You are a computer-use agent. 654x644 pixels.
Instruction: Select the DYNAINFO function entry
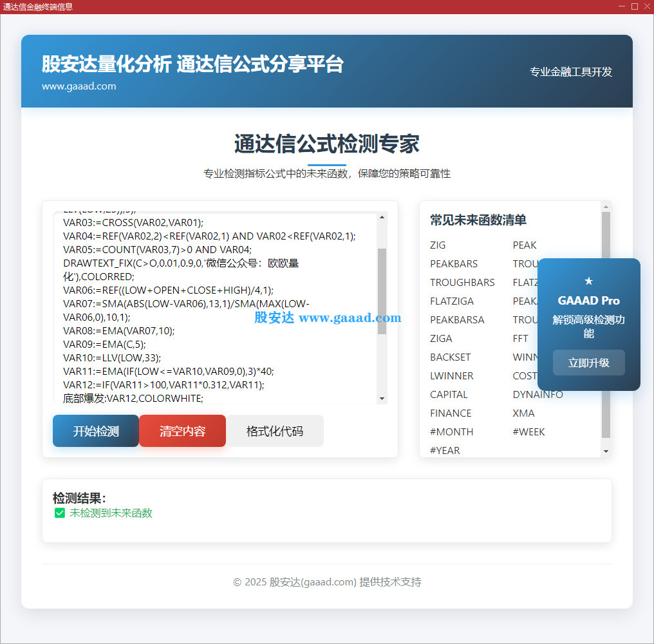coord(537,395)
